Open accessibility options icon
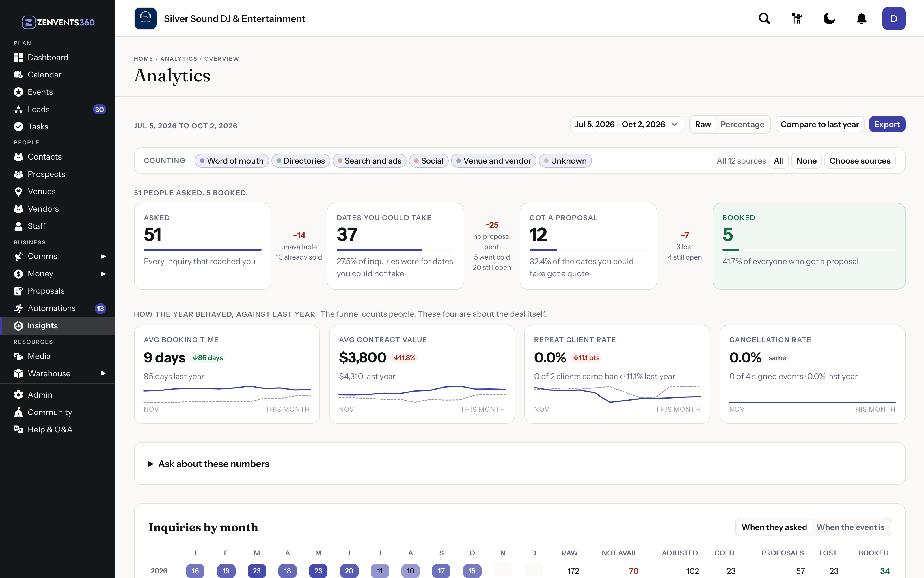Viewport: 924px width, 578px height. 797,18
